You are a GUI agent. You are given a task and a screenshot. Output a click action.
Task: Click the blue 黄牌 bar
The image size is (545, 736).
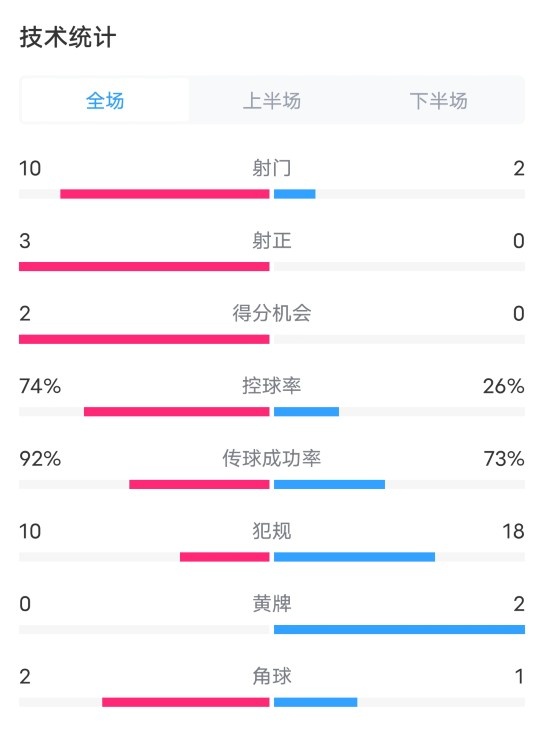399,629
